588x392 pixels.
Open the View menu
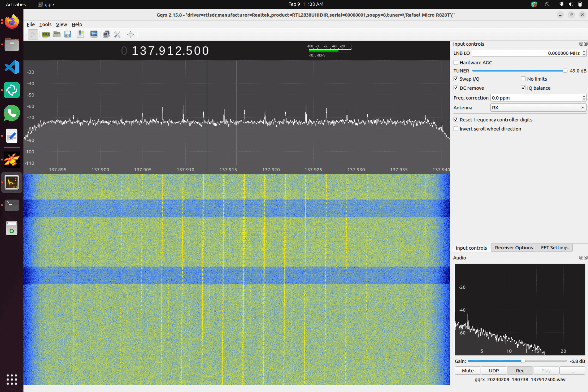[61, 24]
